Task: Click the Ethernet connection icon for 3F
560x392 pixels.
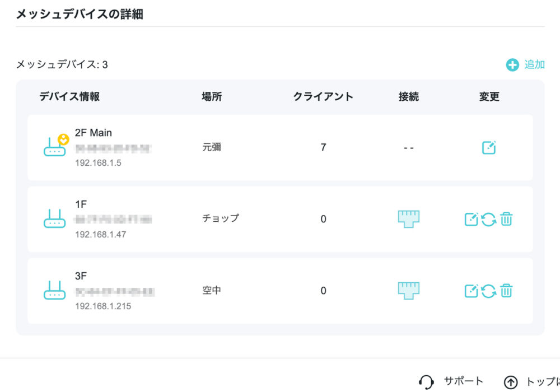Action: click(408, 291)
